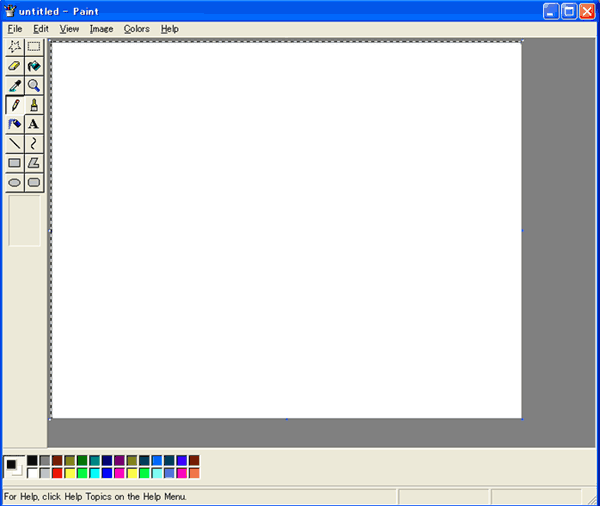Select the Rounded Rectangle tool
Viewport: 600px width, 506px height.
point(34,183)
